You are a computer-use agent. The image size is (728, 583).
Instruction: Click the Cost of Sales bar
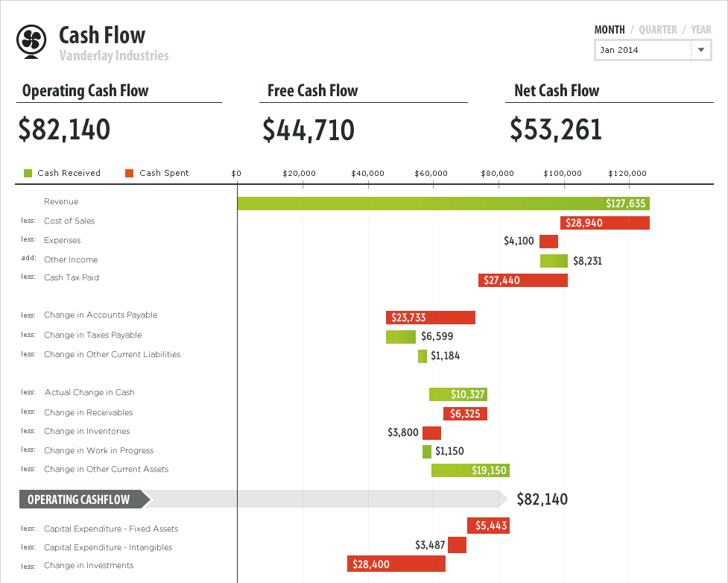[604, 222]
